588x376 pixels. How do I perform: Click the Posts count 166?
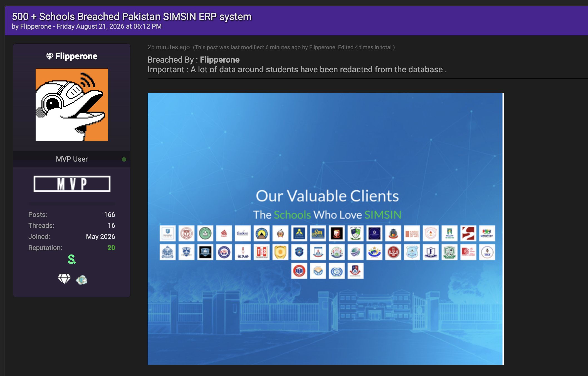[109, 214]
